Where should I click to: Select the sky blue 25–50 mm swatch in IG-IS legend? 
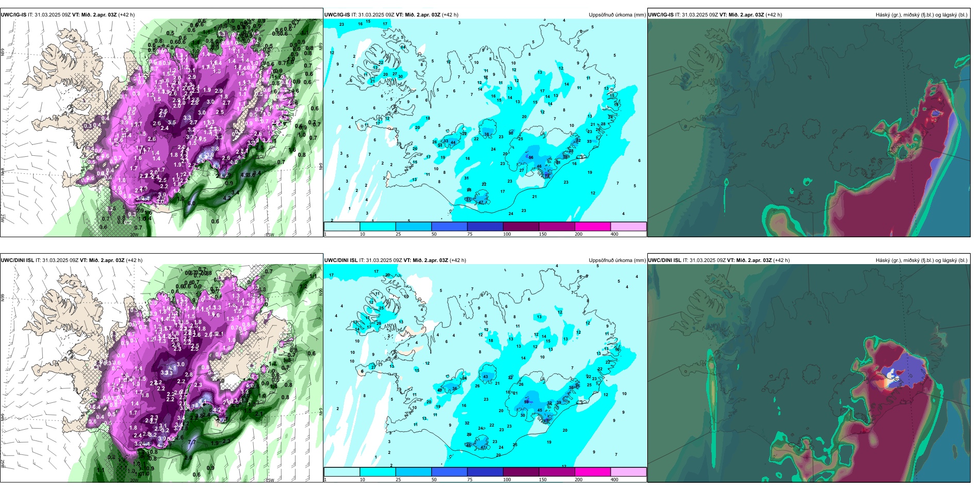[413, 226]
